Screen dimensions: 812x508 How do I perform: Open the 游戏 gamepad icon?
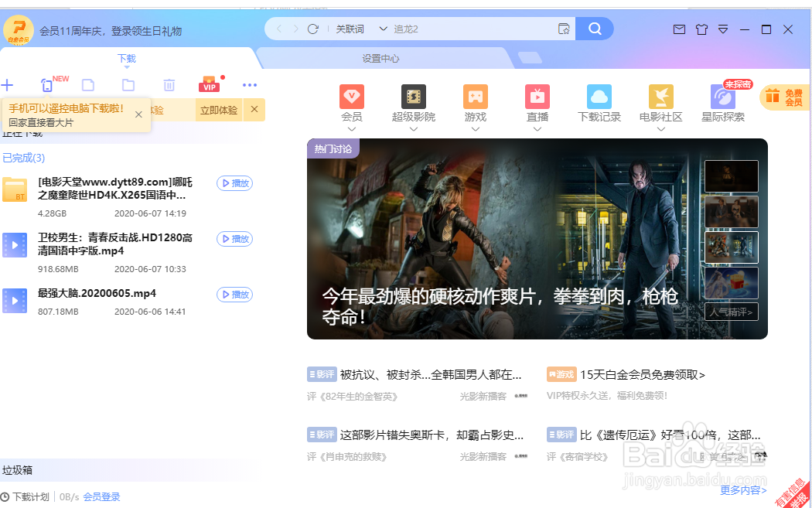(x=476, y=97)
